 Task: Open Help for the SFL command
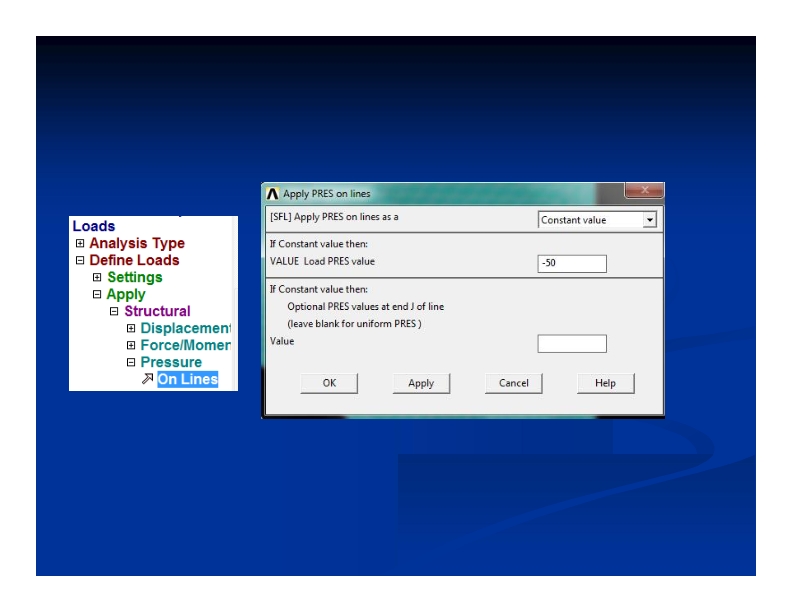pos(605,383)
